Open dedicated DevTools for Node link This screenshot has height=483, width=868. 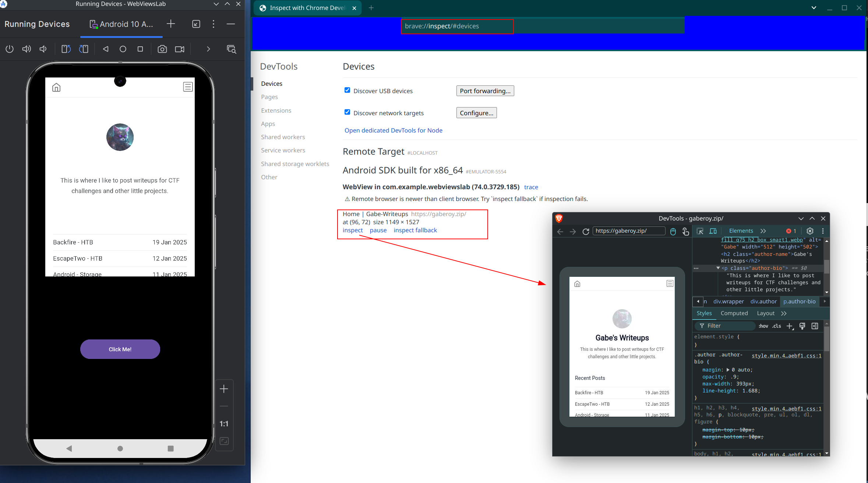point(394,130)
